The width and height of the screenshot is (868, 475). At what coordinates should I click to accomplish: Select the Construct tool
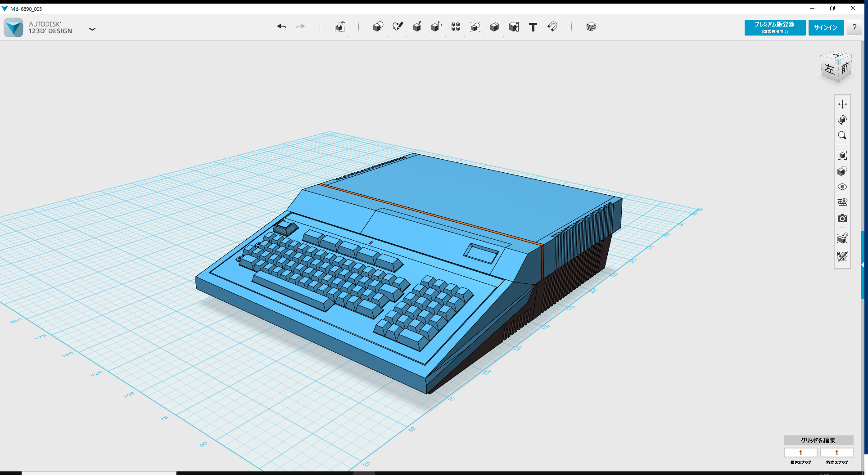pyautogui.click(x=417, y=27)
